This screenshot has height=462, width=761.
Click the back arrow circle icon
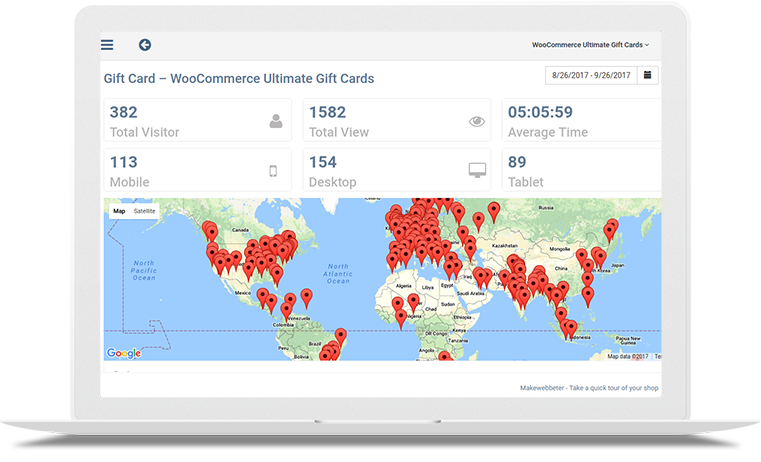pyautogui.click(x=145, y=45)
